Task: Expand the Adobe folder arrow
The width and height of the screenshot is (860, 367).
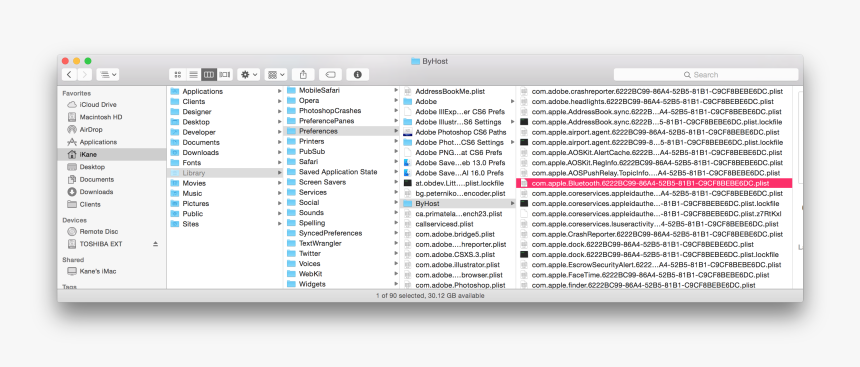Action: 513,101
